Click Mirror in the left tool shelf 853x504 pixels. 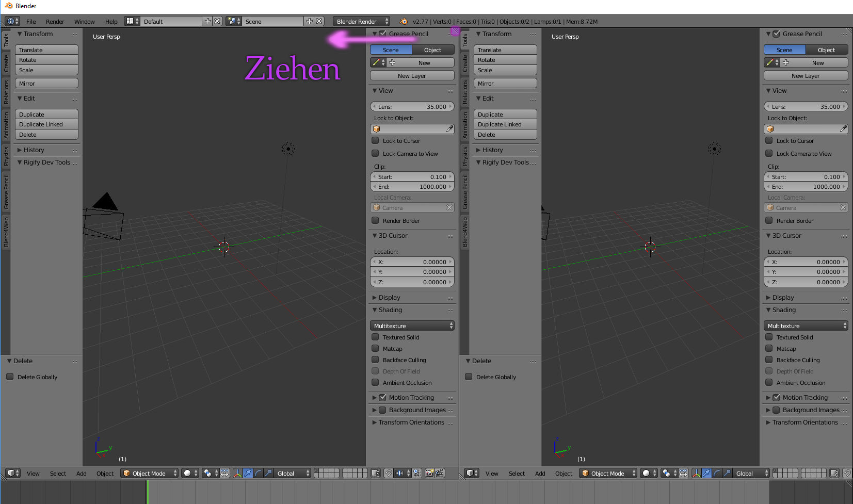coord(46,83)
